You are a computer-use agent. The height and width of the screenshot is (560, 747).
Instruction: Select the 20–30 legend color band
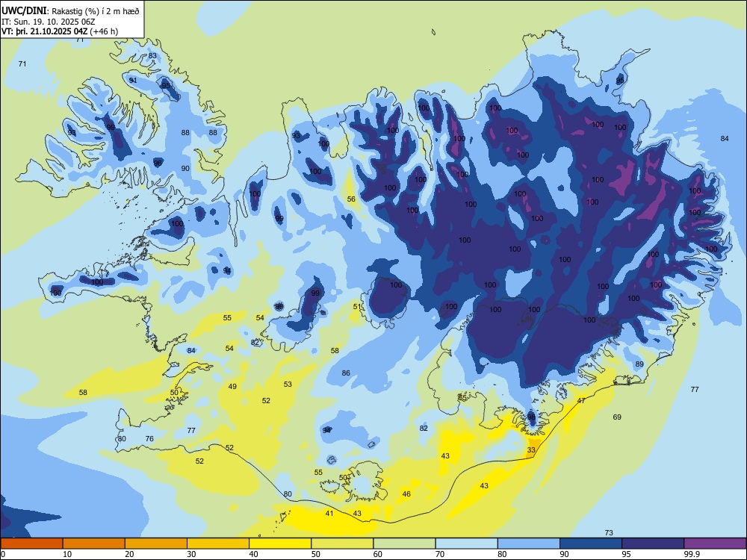pyautogui.click(x=156, y=544)
